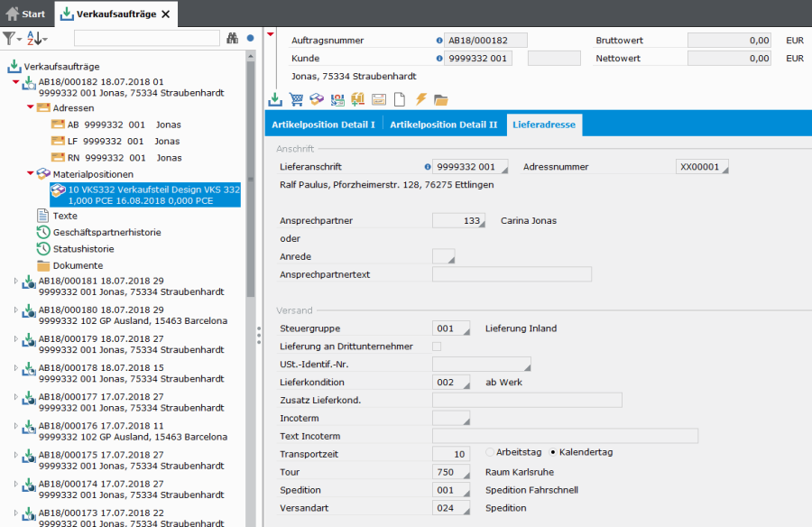Collapse the Materialpositionen tree node
This screenshot has height=527, width=812.
click(x=30, y=173)
